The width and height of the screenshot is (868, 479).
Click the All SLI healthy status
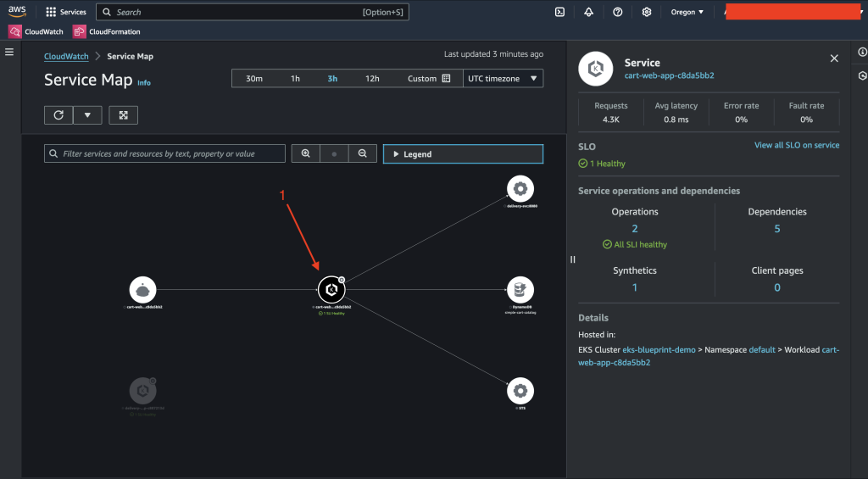(634, 244)
